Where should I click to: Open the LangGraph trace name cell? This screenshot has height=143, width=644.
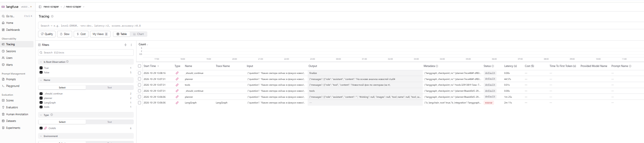[x=221, y=103]
